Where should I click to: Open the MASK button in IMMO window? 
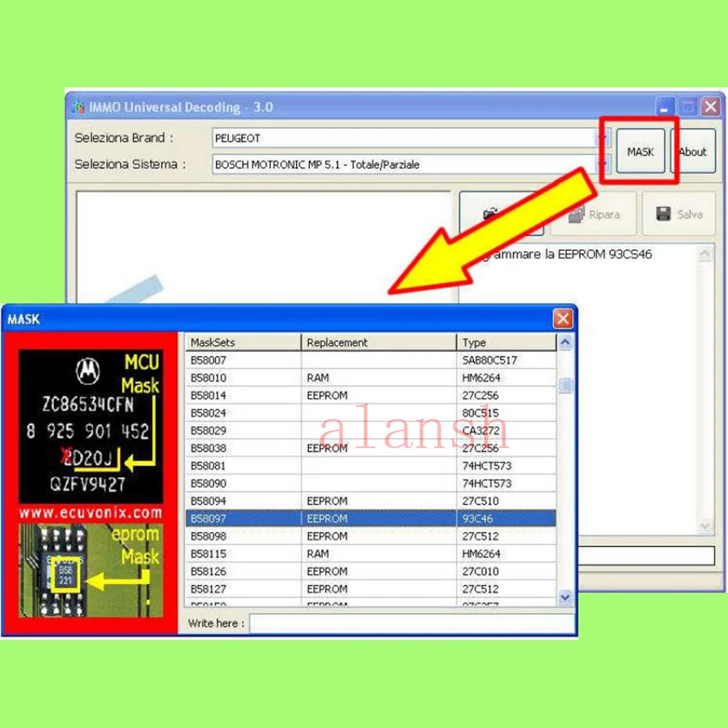pos(641,151)
